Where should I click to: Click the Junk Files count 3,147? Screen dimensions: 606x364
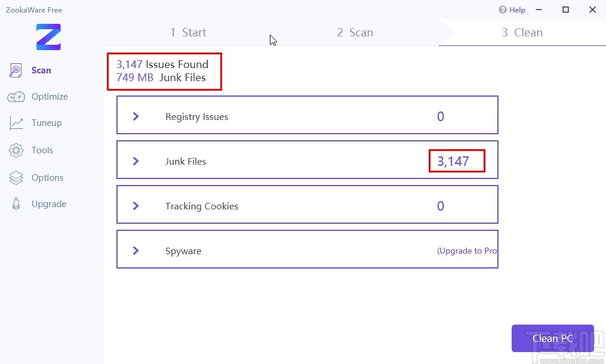pyautogui.click(x=453, y=161)
